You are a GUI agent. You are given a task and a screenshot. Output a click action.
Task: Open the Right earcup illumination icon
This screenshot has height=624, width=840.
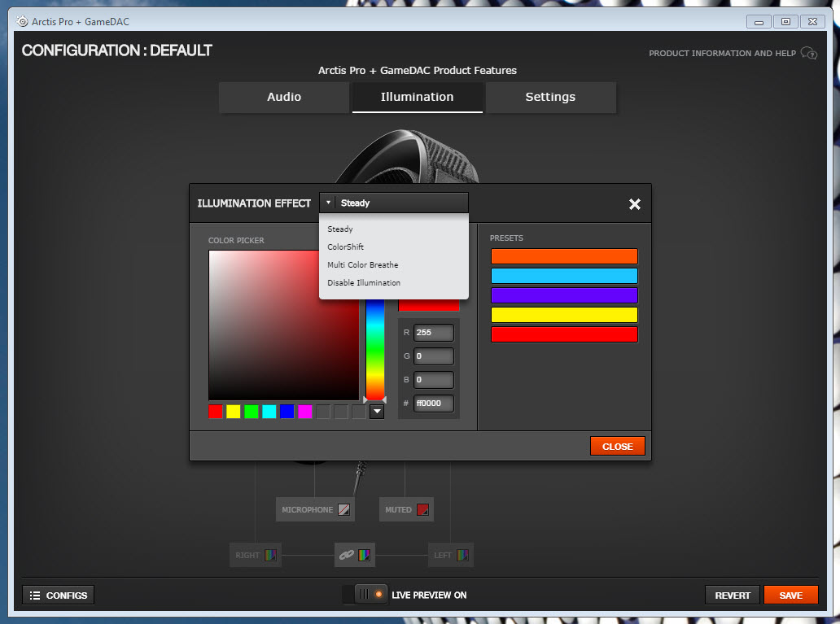tap(270, 555)
